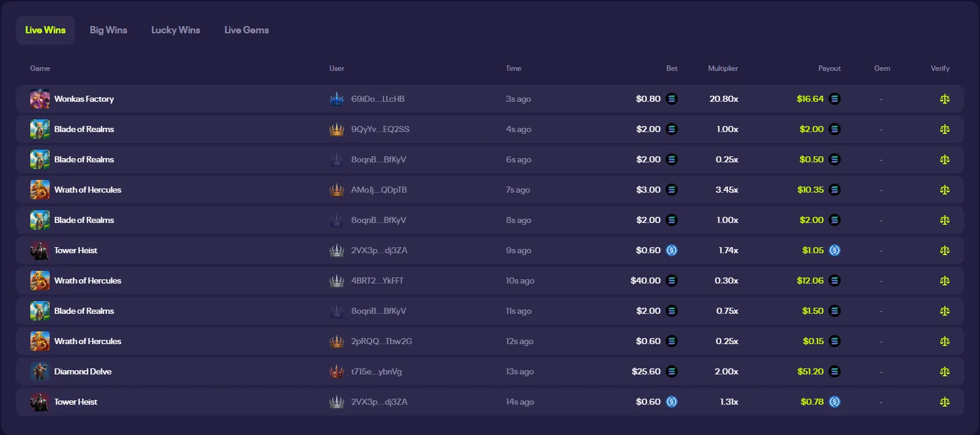Open user profile 69iDo...LLcHB
Image resolution: width=980 pixels, height=435 pixels.
378,99
